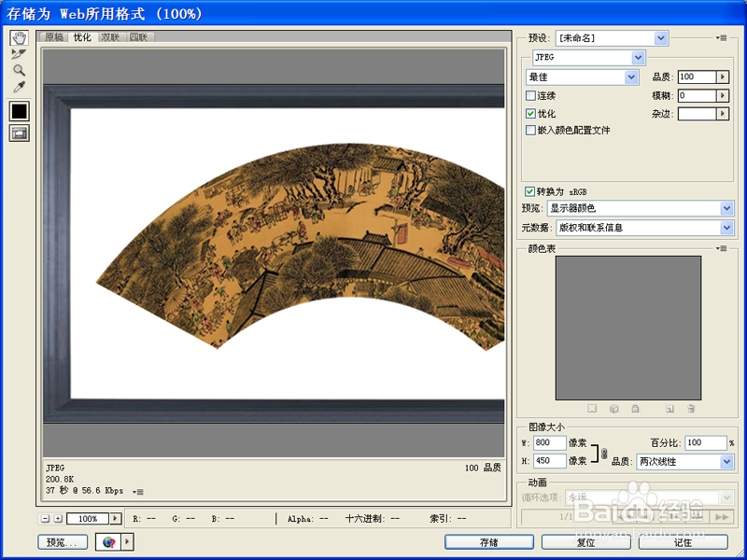Switch to the 四联 tab
Image resolution: width=747 pixels, height=560 pixels.
[x=138, y=37]
